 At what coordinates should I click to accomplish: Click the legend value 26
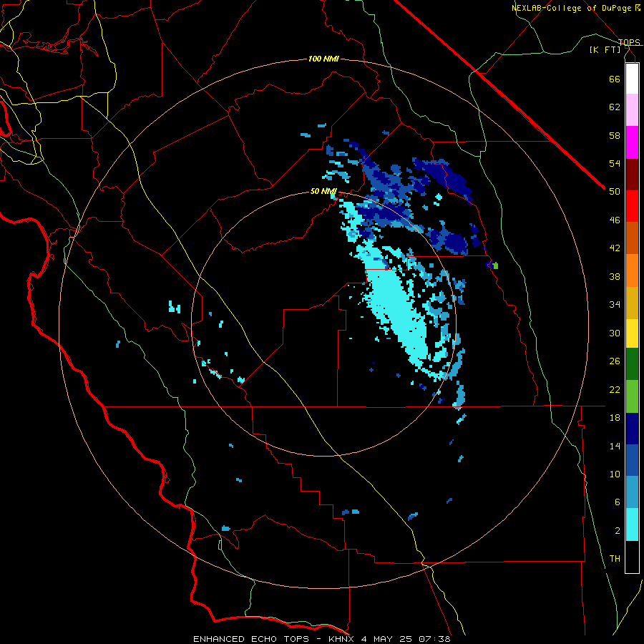(615, 361)
